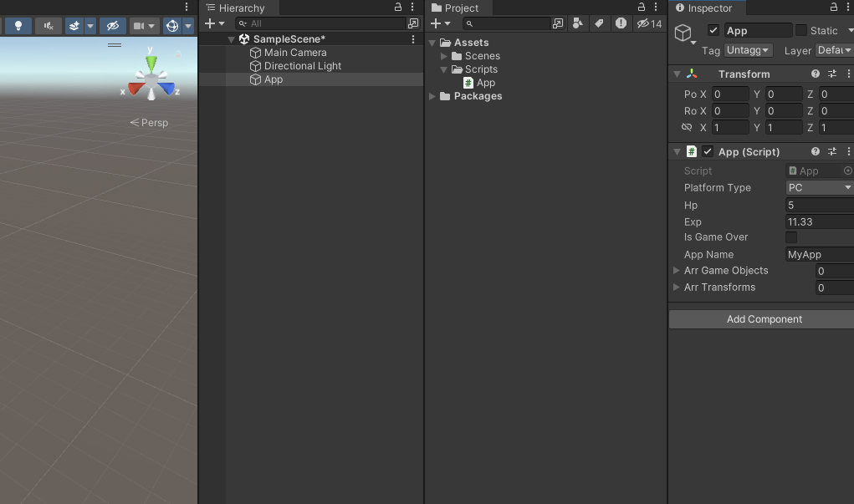Click green Y axis cone on gizmo
854x504 pixels.
151,64
